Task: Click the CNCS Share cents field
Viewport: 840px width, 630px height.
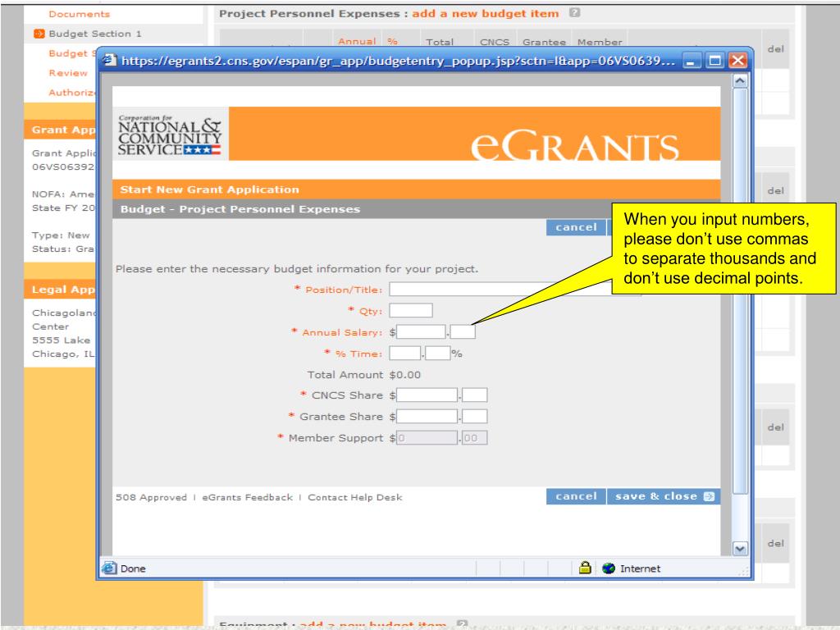Action: point(475,395)
